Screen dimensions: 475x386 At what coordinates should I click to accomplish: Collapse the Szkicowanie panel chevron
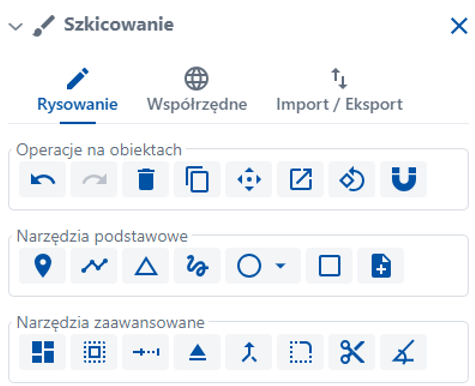(x=15, y=26)
